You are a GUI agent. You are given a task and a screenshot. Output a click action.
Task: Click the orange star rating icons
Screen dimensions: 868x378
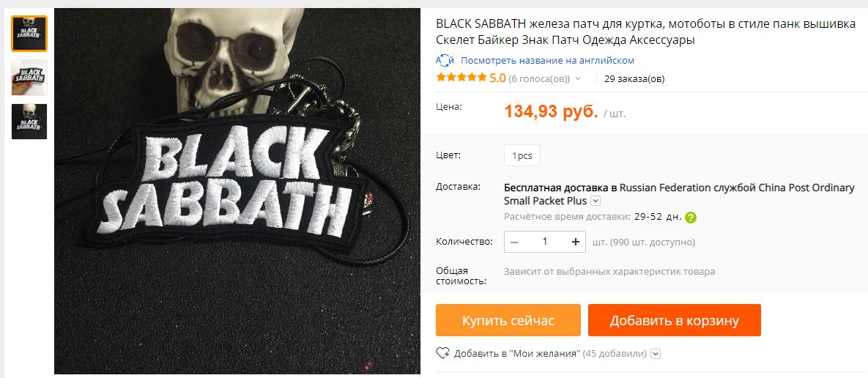click(461, 78)
